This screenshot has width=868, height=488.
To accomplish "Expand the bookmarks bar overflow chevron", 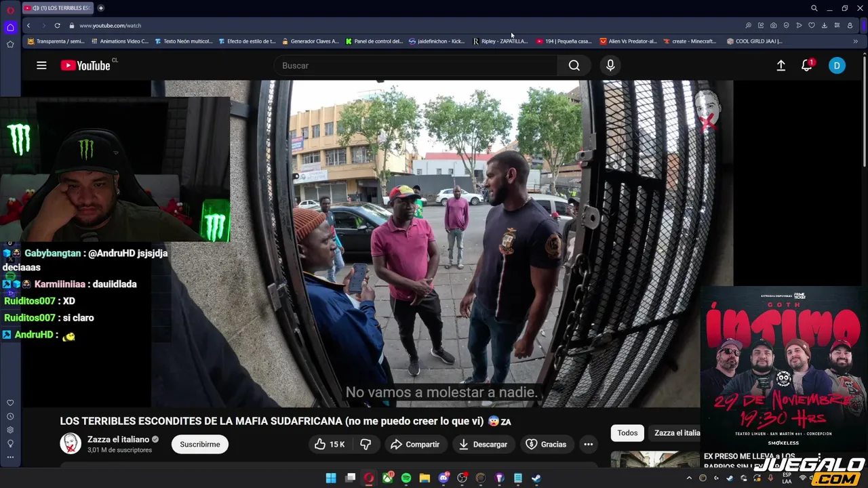I will (855, 41).
